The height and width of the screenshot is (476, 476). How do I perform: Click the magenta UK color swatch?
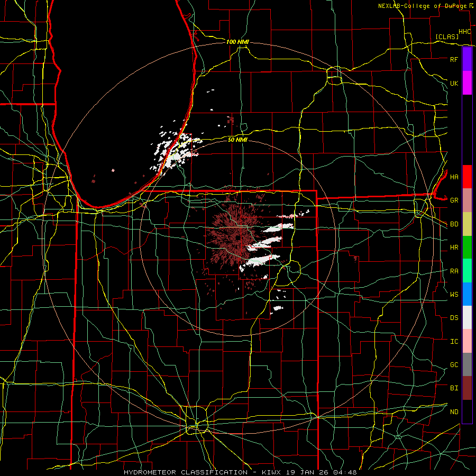pos(467,83)
